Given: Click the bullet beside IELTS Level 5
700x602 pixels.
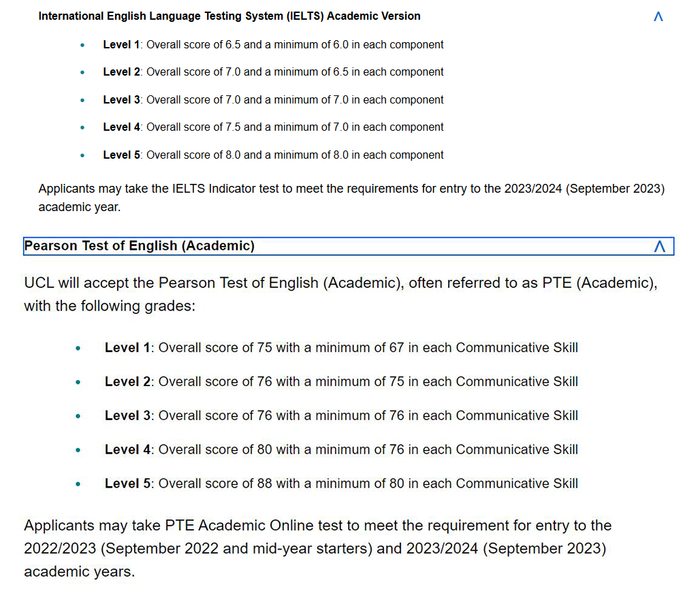Looking at the screenshot, I should (x=82, y=156).
